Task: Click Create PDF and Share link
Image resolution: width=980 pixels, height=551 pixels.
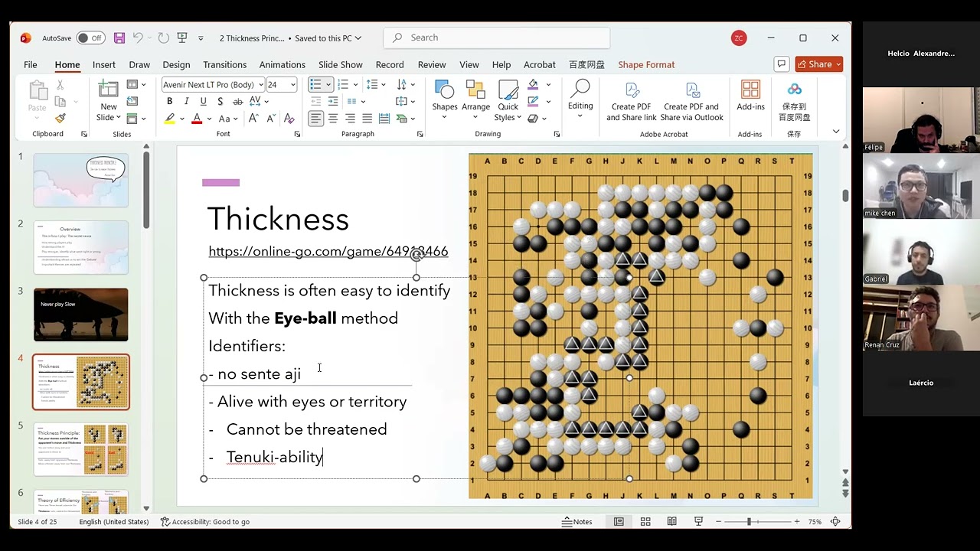Action: point(632,101)
